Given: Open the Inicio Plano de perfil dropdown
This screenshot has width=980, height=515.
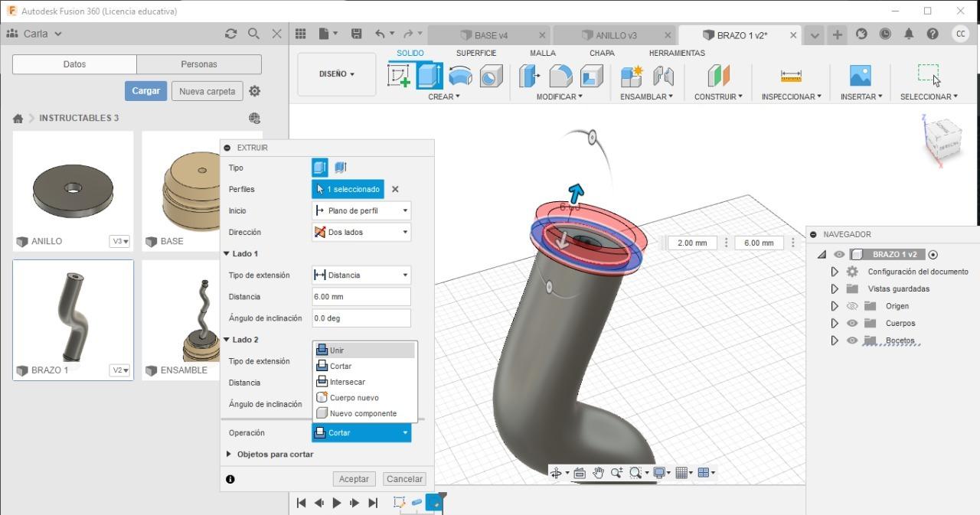Looking at the screenshot, I should 361,210.
